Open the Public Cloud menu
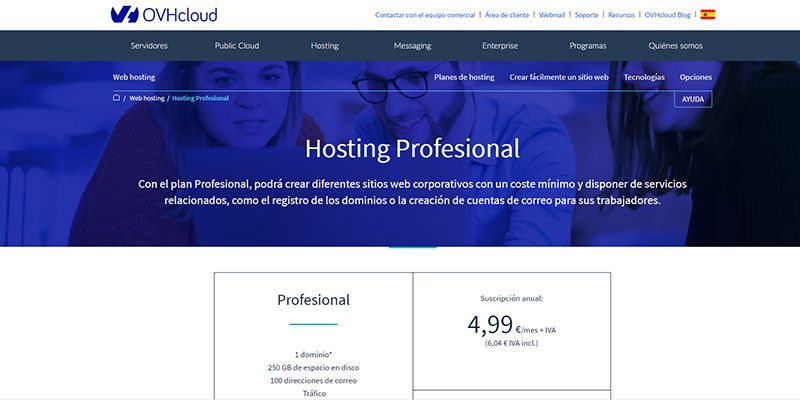The image size is (800, 400). pyautogui.click(x=237, y=45)
